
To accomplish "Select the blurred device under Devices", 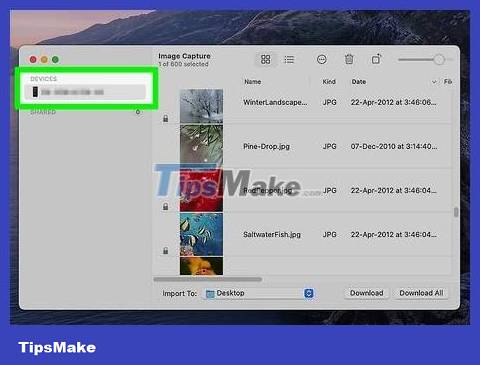I will tap(85, 92).
